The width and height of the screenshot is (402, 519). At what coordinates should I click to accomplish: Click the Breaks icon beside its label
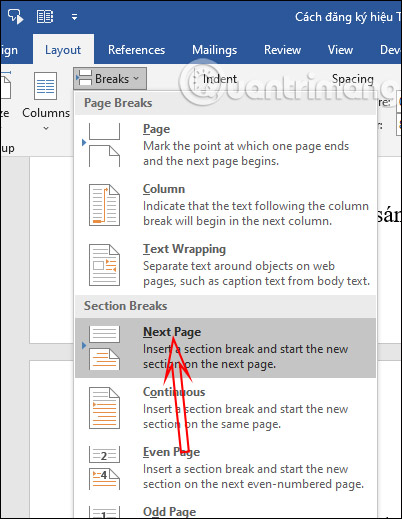coord(84,78)
